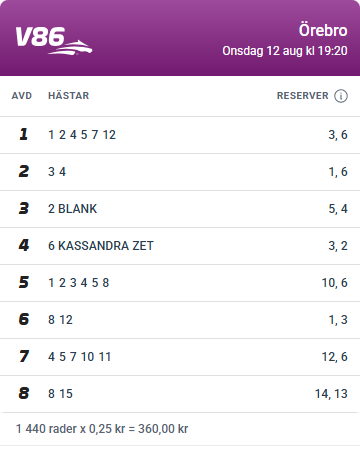Click reserves 10, 6 in avdelning 5

pos(335,283)
